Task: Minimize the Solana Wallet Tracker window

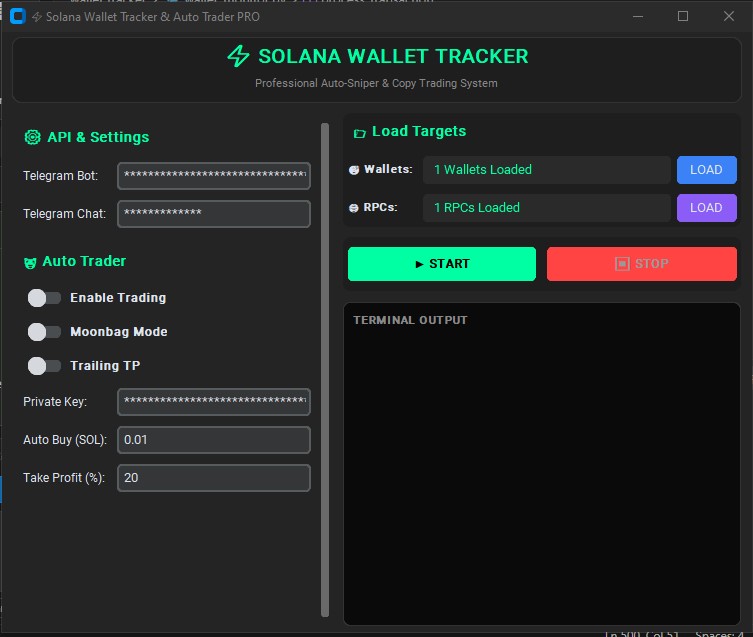Action: 638,16
